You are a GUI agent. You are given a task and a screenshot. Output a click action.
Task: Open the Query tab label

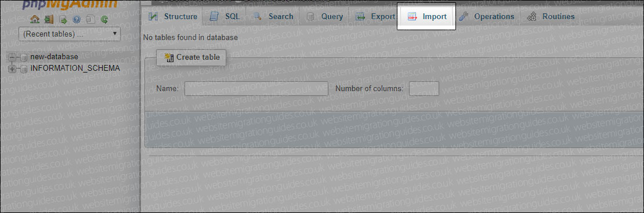point(332,17)
